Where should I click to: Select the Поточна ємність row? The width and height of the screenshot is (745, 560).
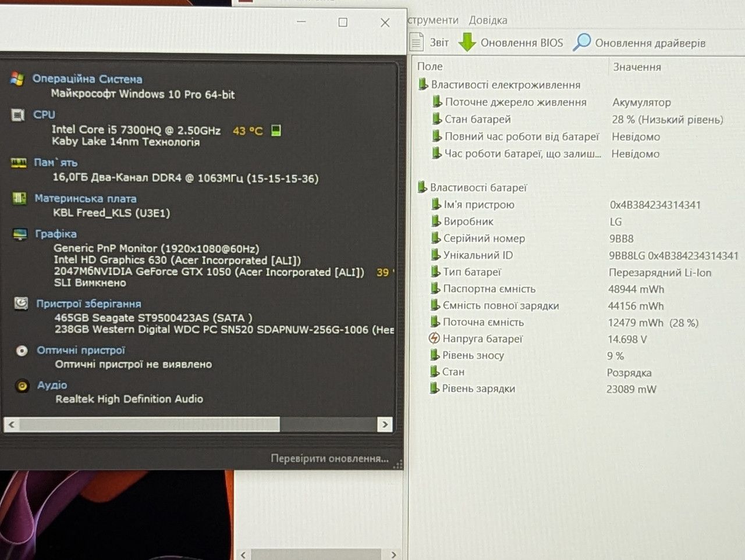point(477,322)
